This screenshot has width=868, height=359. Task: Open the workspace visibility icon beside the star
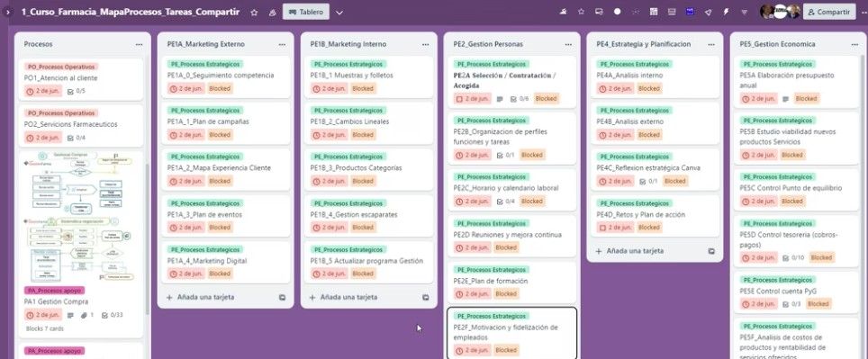point(272,13)
